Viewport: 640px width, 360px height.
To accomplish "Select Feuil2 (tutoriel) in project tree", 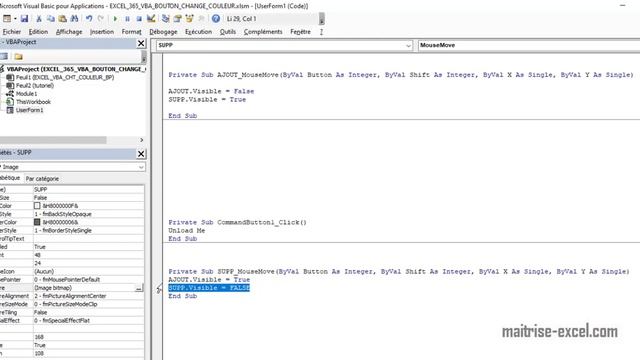I will 35,85.
